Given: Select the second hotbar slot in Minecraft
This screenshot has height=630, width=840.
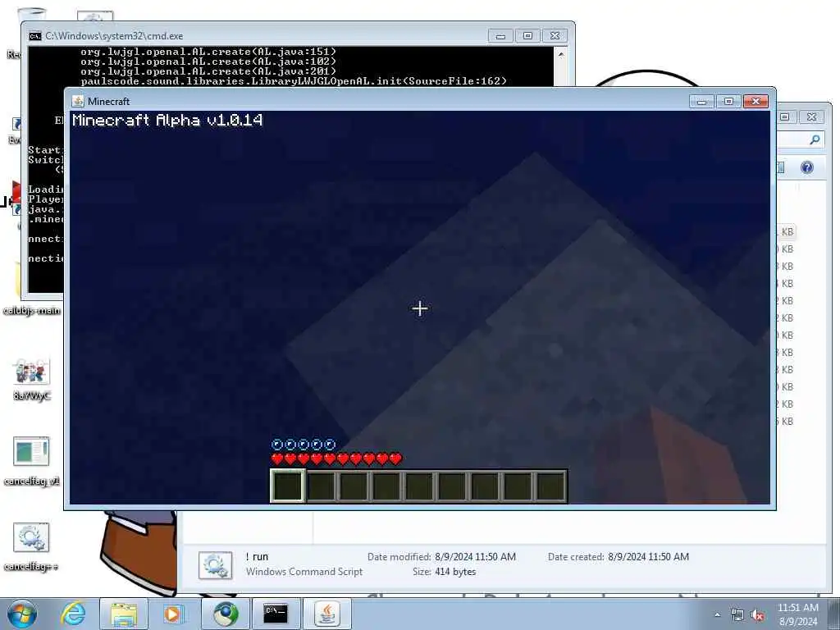Looking at the screenshot, I should tap(321, 486).
